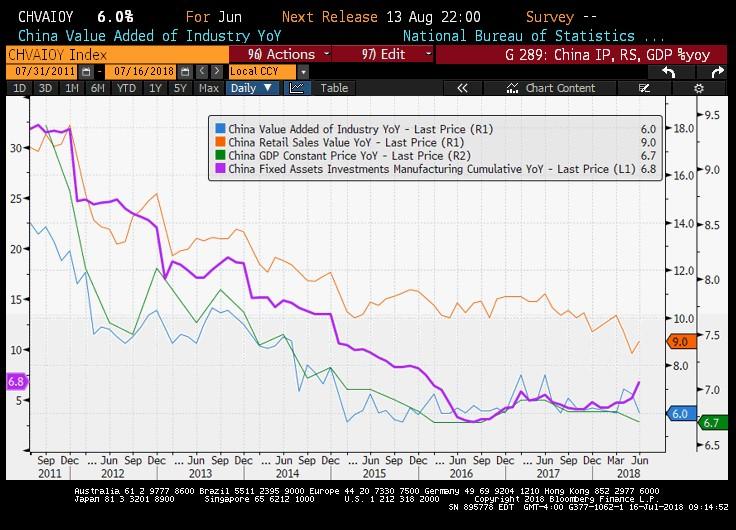Click blue swatch for Value Added of Industry

(220, 128)
